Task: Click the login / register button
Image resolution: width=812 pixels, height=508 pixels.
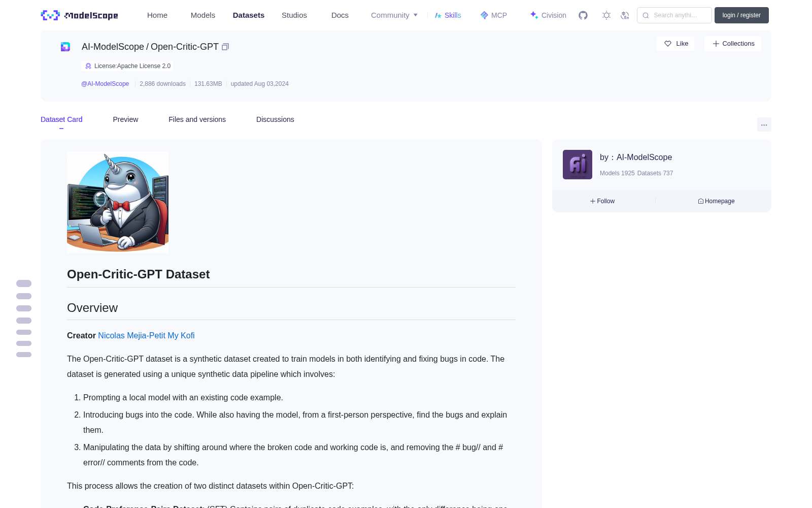Action: [741, 15]
